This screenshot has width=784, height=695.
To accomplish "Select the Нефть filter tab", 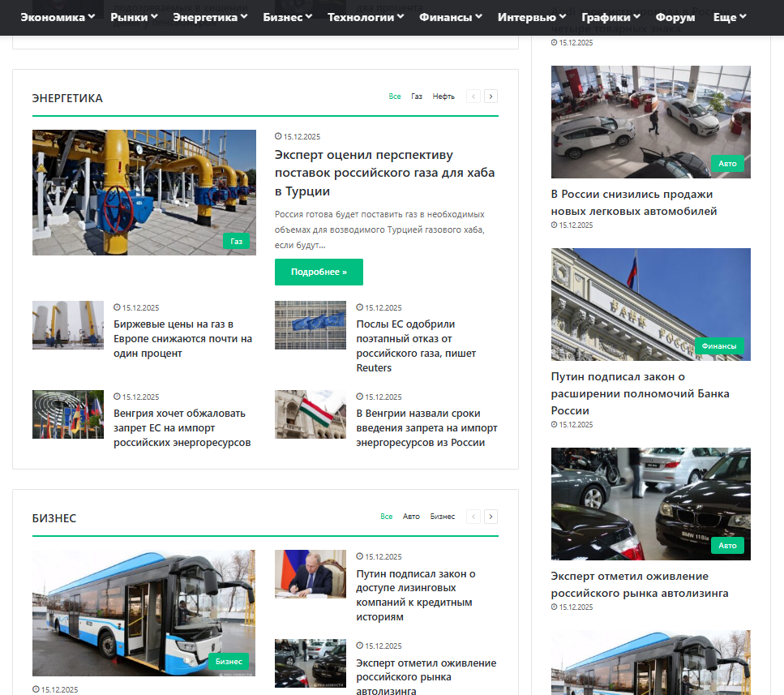I will [443, 97].
